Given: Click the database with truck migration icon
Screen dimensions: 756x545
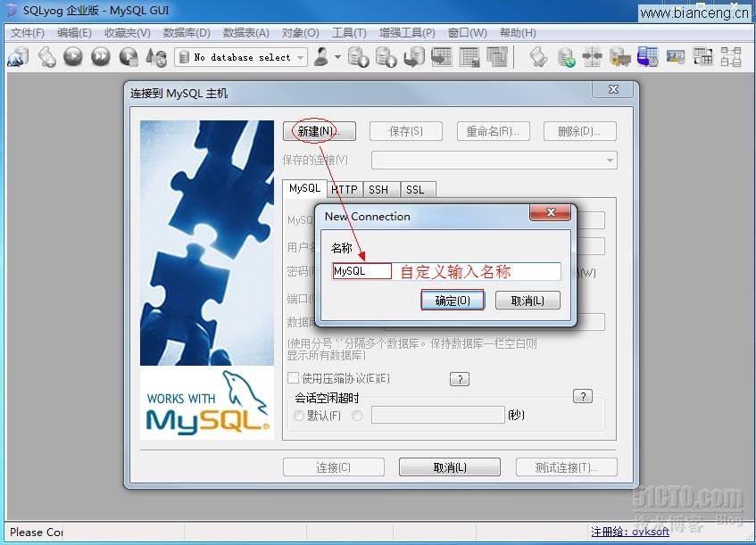Looking at the screenshot, I should [x=620, y=57].
